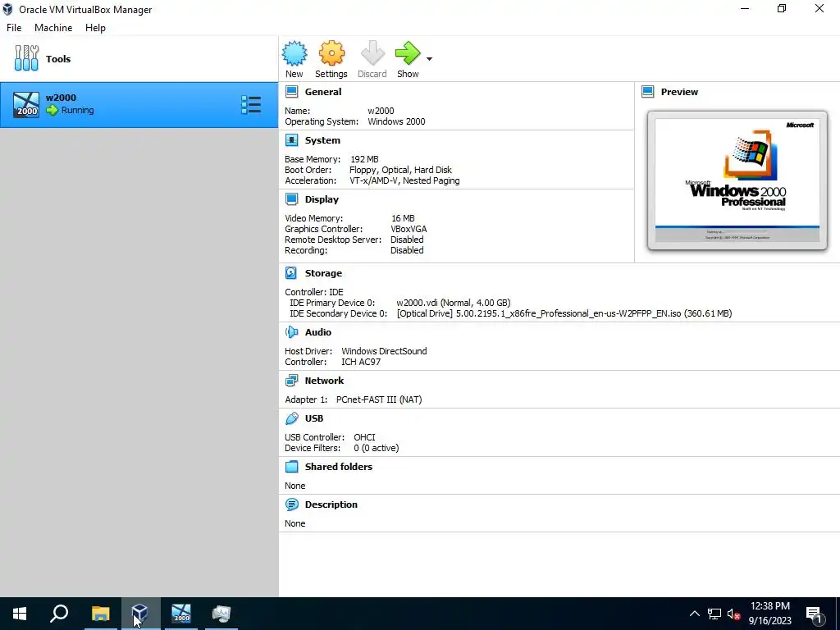Screen dimensions: 840x630
Task: Click the PCnet-FAST III (NAT) adapter text
Action: [379, 399]
